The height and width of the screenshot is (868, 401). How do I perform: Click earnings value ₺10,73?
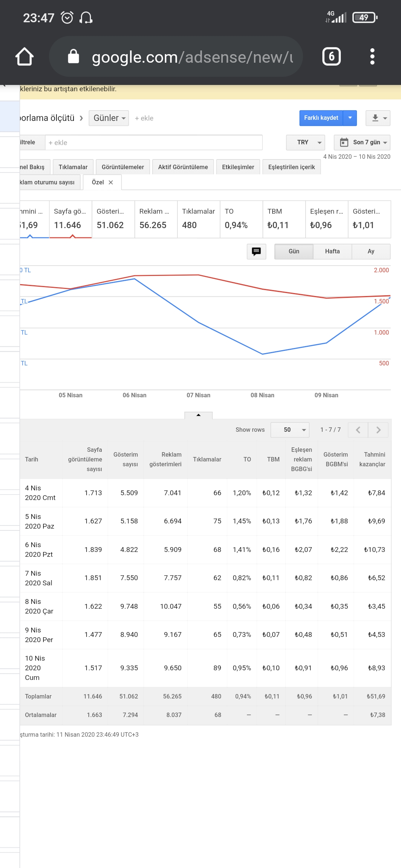(x=374, y=550)
